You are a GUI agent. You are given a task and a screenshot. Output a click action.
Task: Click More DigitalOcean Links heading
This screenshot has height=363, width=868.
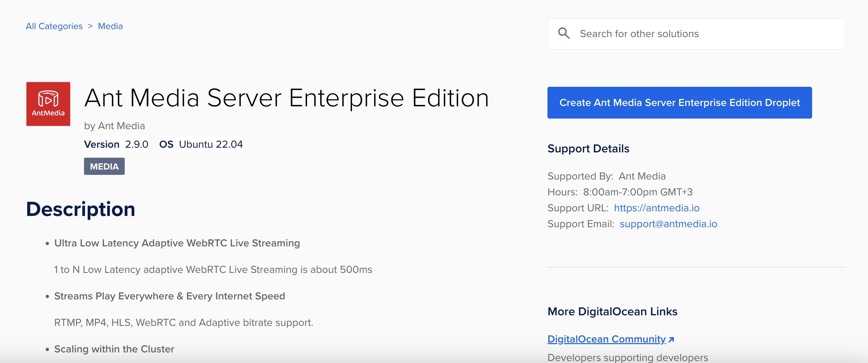coord(612,311)
